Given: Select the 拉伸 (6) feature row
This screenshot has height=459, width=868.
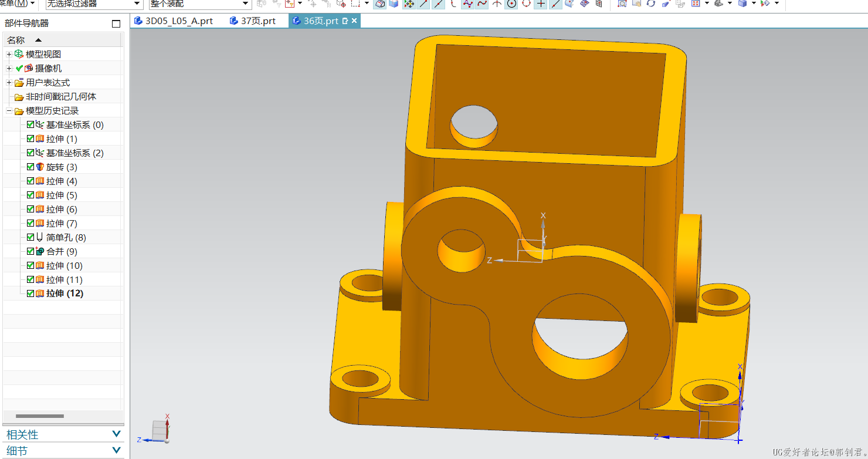Looking at the screenshot, I should point(63,209).
